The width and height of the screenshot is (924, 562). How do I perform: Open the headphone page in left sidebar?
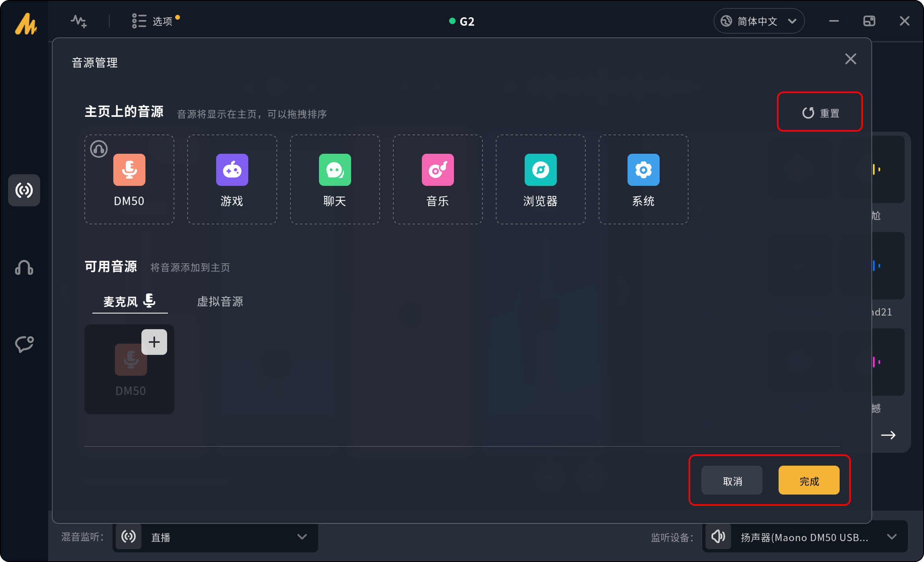pos(24,267)
